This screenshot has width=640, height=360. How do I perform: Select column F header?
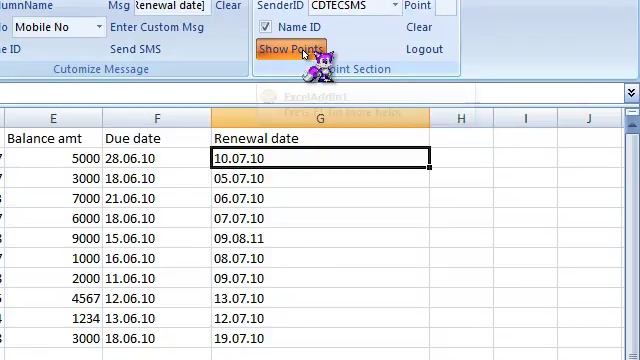pyautogui.click(x=157, y=118)
